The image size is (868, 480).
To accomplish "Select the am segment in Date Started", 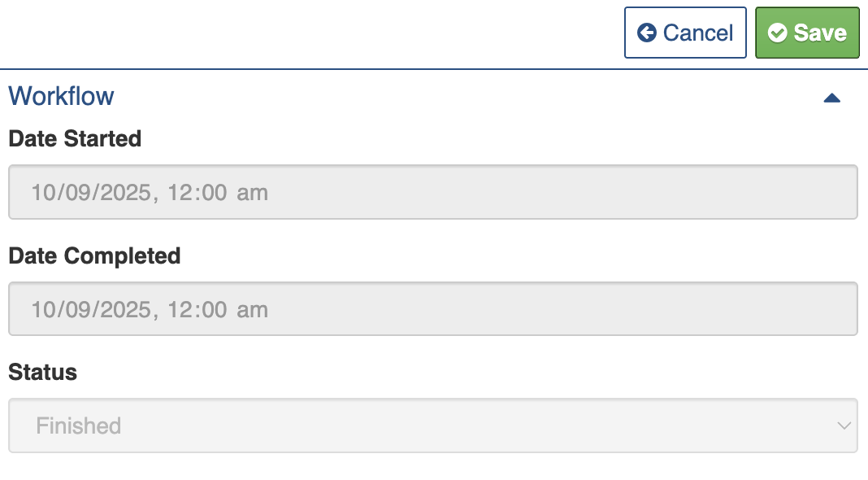I will coord(253,193).
